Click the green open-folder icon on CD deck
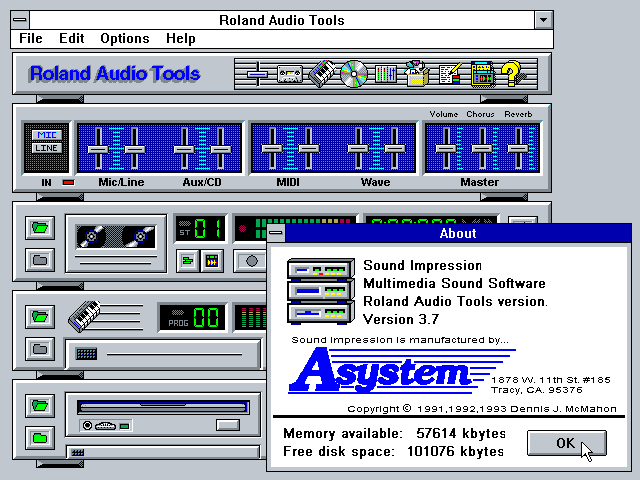640x480 pixels. pyautogui.click(x=40, y=406)
